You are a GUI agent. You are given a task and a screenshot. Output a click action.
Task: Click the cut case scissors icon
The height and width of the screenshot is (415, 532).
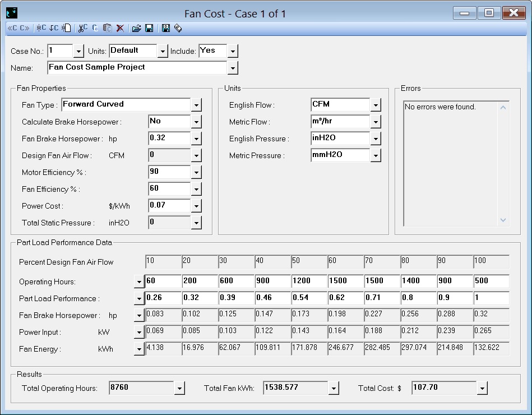point(83,28)
